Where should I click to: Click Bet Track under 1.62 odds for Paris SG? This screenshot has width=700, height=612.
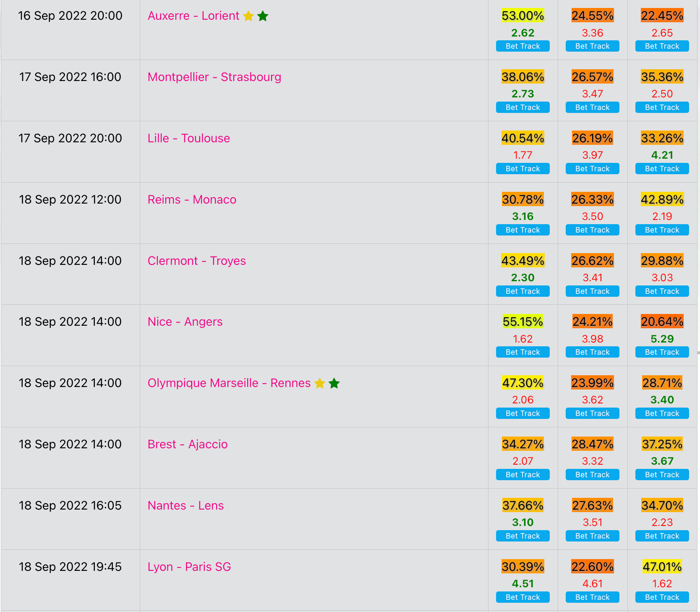[662, 597]
